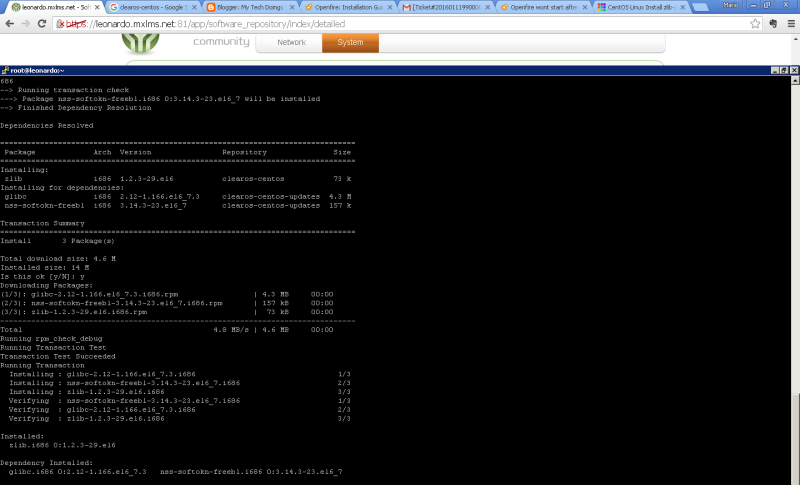Bookmark this page with the star icon
Screen dimensions: 800x485
[x=755, y=23]
